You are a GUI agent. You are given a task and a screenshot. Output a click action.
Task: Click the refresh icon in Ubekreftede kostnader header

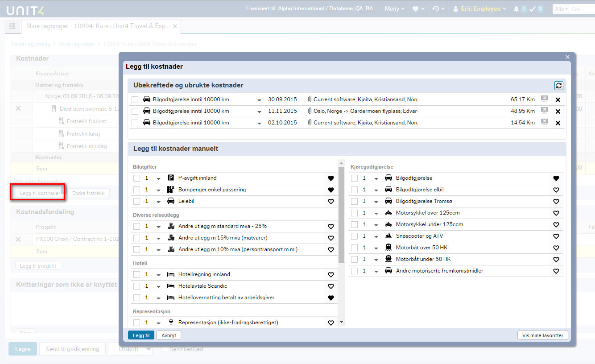click(x=558, y=86)
